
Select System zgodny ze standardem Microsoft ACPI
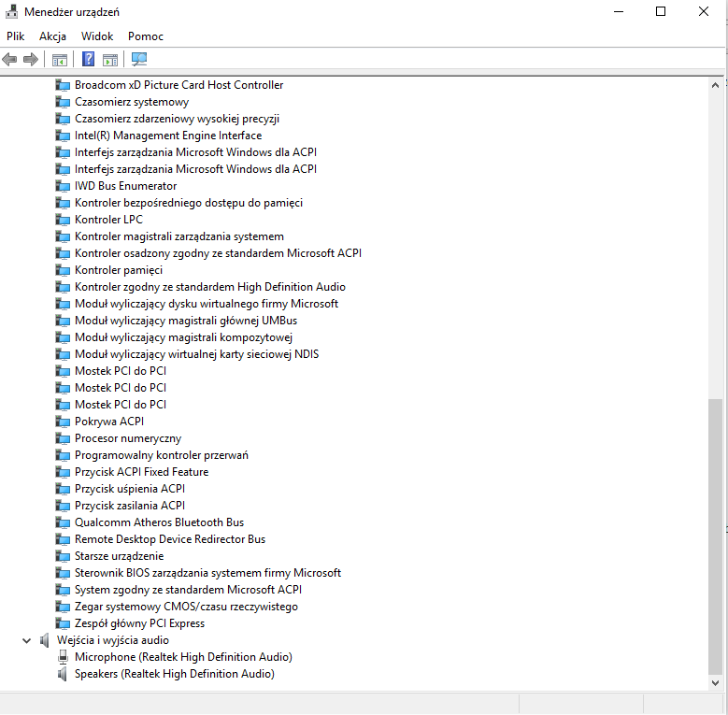pyautogui.click(x=188, y=590)
